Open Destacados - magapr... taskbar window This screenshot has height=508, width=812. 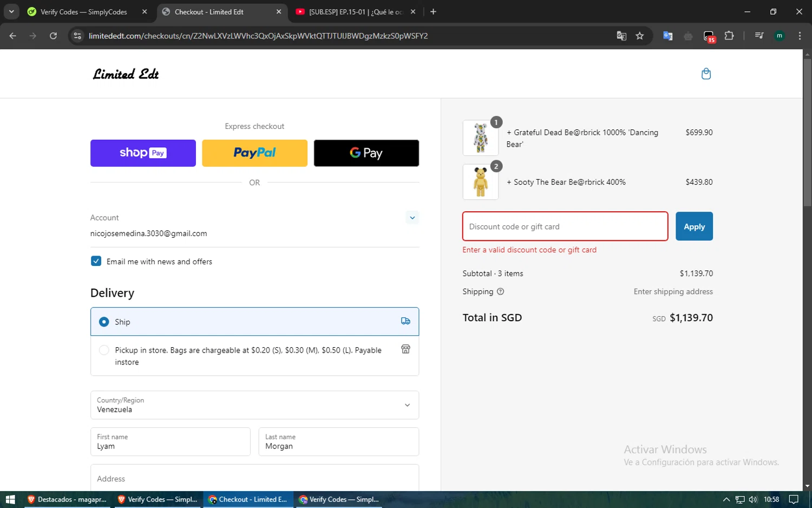point(67,499)
